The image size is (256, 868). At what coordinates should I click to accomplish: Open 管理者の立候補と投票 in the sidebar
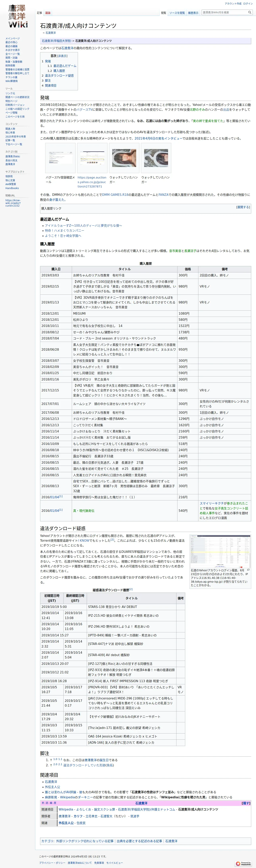[x=17, y=69]
